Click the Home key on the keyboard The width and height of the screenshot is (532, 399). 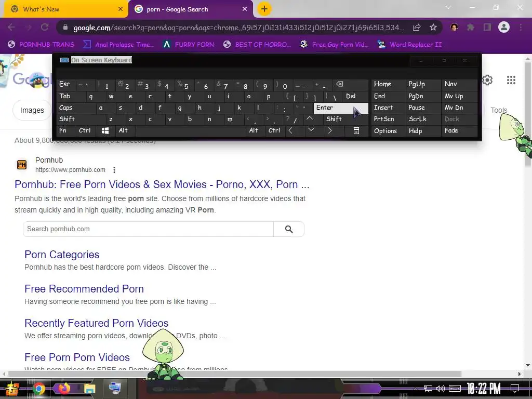click(x=388, y=85)
